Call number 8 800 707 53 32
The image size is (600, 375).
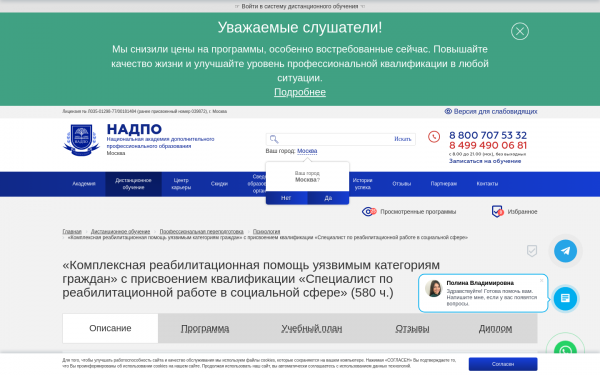pyautogui.click(x=488, y=135)
